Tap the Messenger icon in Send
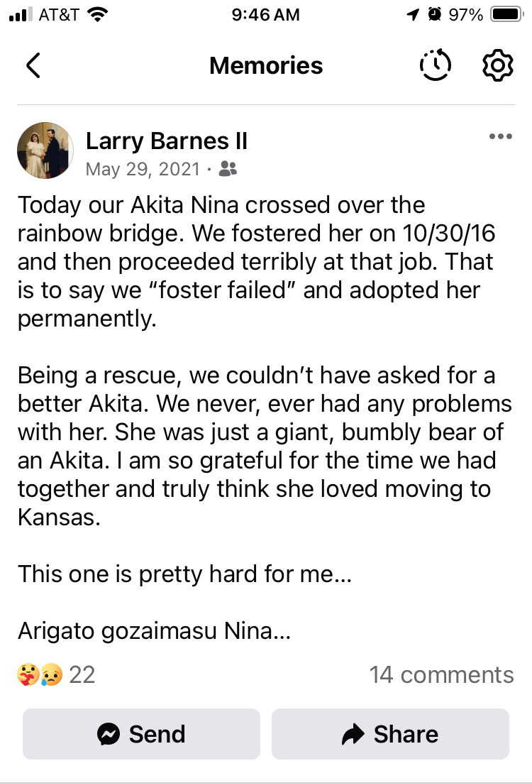The image size is (532, 783). pyautogui.click(x=109, y=734)
